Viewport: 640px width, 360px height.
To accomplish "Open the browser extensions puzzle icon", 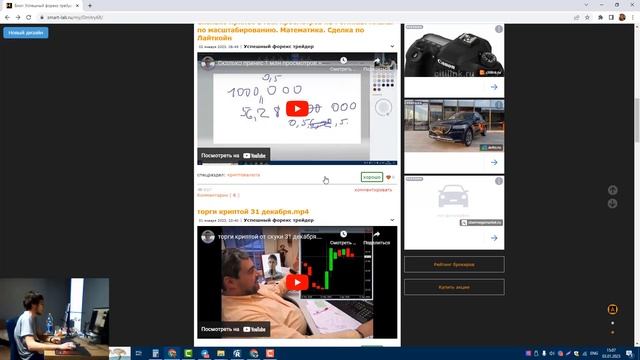I will click(600, 18).
